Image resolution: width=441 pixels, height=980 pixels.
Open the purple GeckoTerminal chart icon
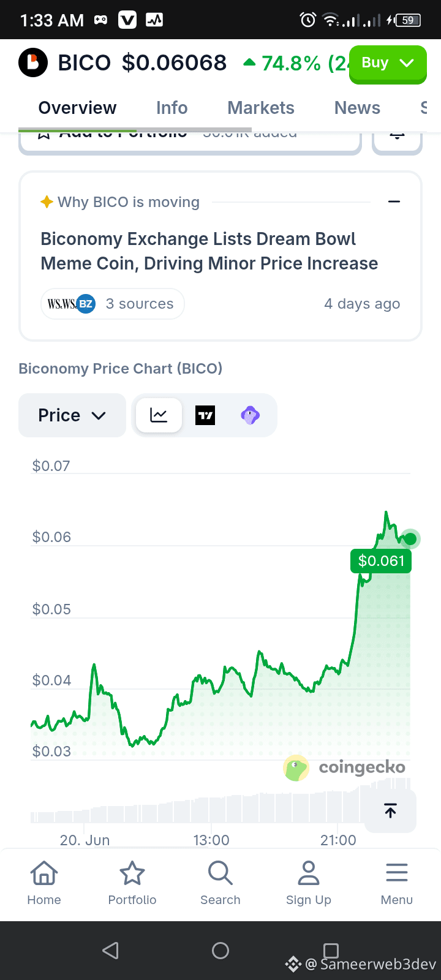250,415
